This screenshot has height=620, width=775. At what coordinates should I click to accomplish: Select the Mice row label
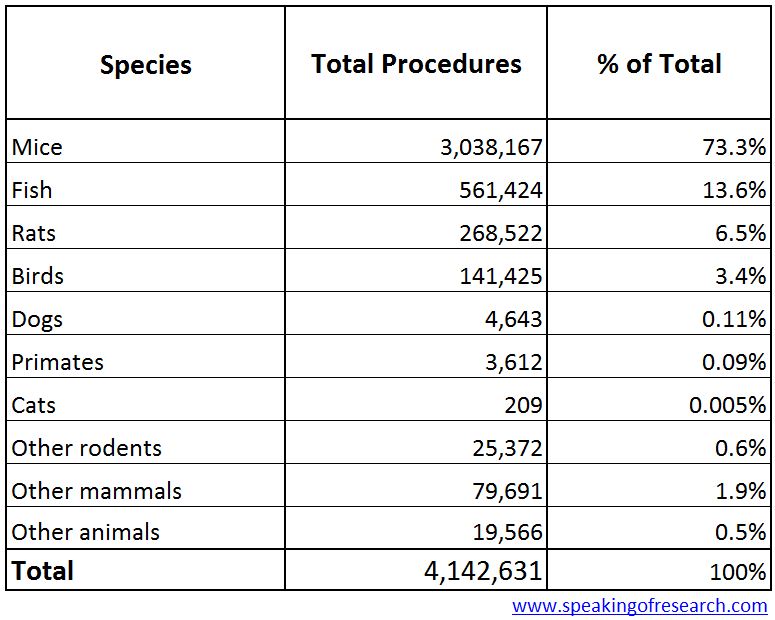click(37, 147)
